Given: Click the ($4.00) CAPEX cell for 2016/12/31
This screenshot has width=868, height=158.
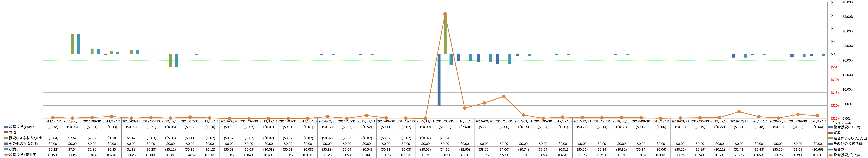Looking at the screenshot, I should coord(503,127).
